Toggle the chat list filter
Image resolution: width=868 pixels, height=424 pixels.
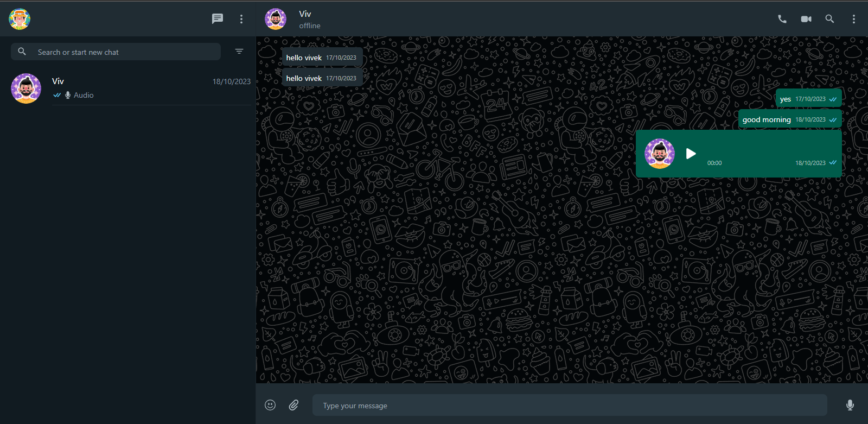(239, 52)
